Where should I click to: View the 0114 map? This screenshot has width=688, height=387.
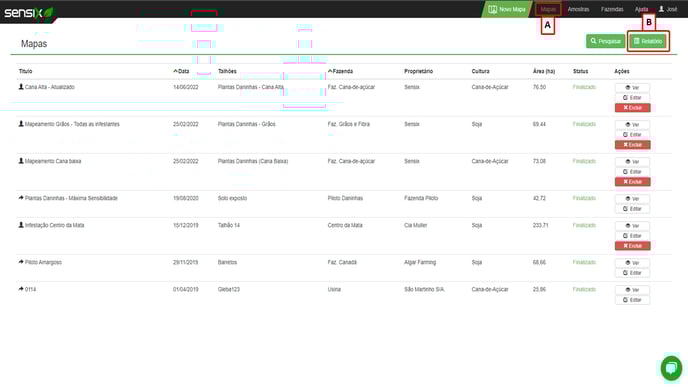[632, 290]
